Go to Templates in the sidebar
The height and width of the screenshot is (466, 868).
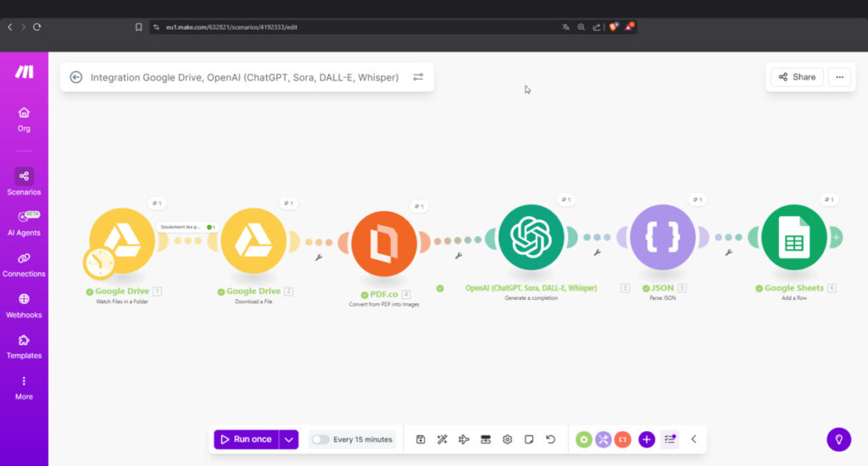pyautogui.click(x=24, y=346)
